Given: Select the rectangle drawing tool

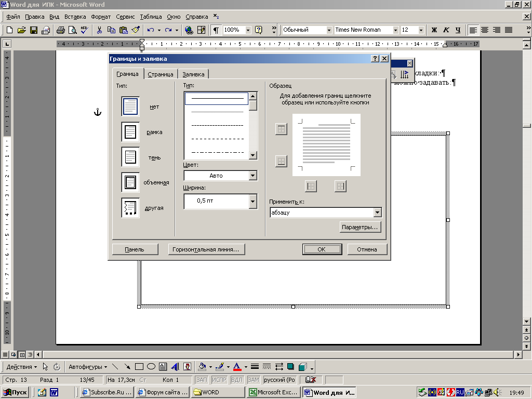Looking at the screenshot, I should coord(139,366).
